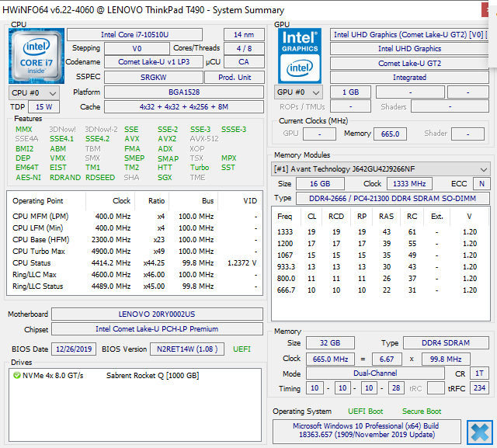Click the GPU memory value 1 GB

click(x=350, y=92)
